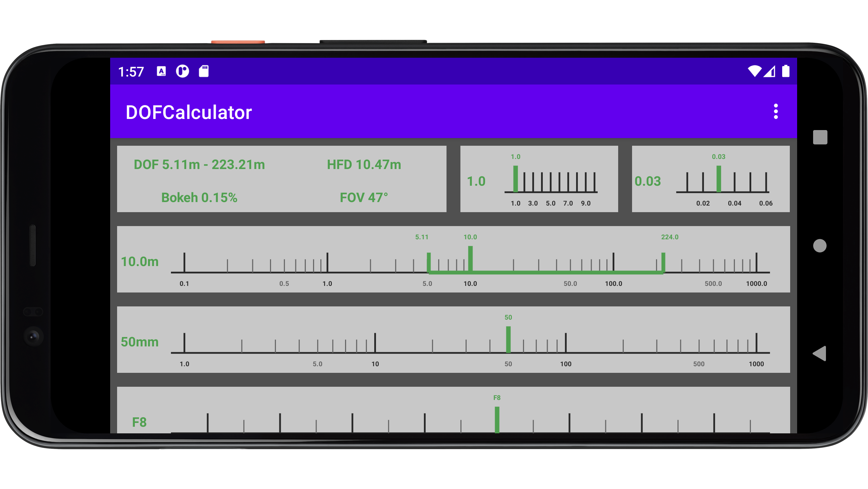Tap the FOV 47° value
Image resolution: width=868 pixels, height=489 pixels.
pyautogui.click(x=364, y=198)
